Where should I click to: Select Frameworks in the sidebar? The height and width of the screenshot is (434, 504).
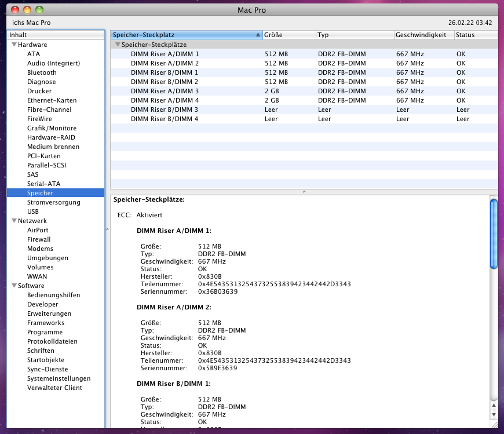(x=46, y=323)
